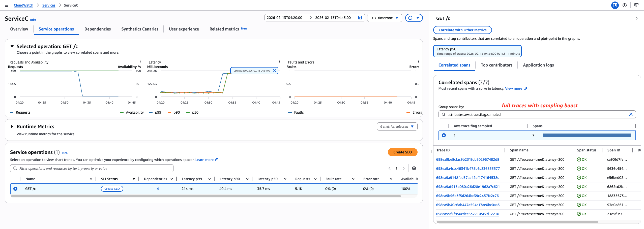Click Correlate with Other Metrics button
This screenshot has height=229, width=644.
click(462, 30)
